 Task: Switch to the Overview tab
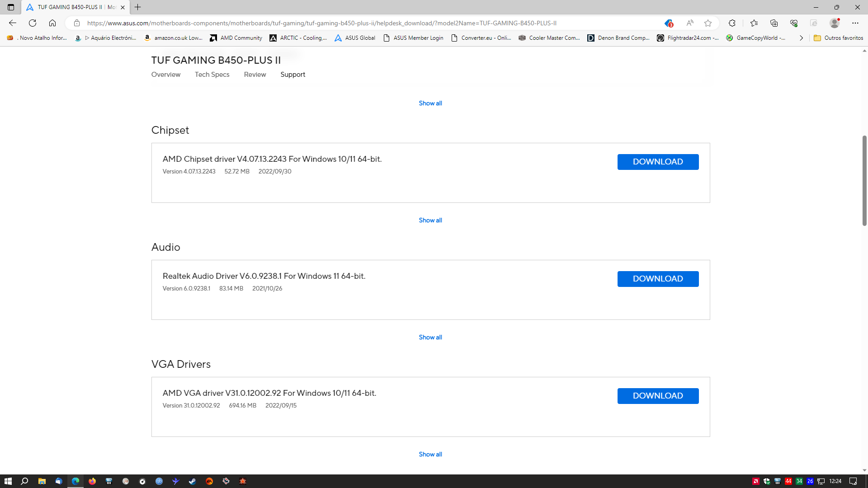165,75
